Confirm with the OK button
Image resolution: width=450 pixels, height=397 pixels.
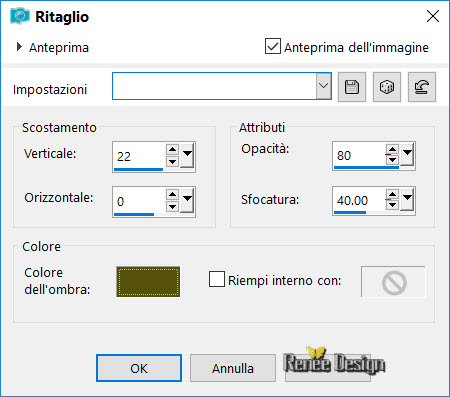click(139, 368)
